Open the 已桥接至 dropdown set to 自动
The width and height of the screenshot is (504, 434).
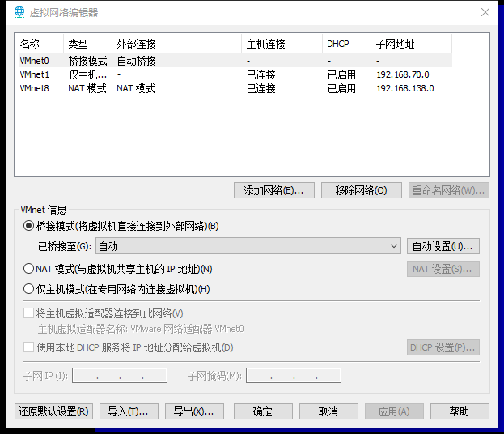(x=248, y=246)
